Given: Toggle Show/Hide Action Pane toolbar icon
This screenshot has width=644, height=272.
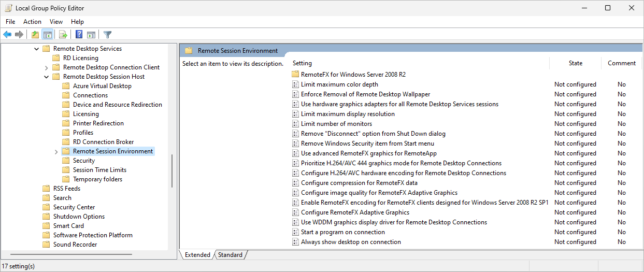Looking at the screenshot, I should [x=91, y=35].
